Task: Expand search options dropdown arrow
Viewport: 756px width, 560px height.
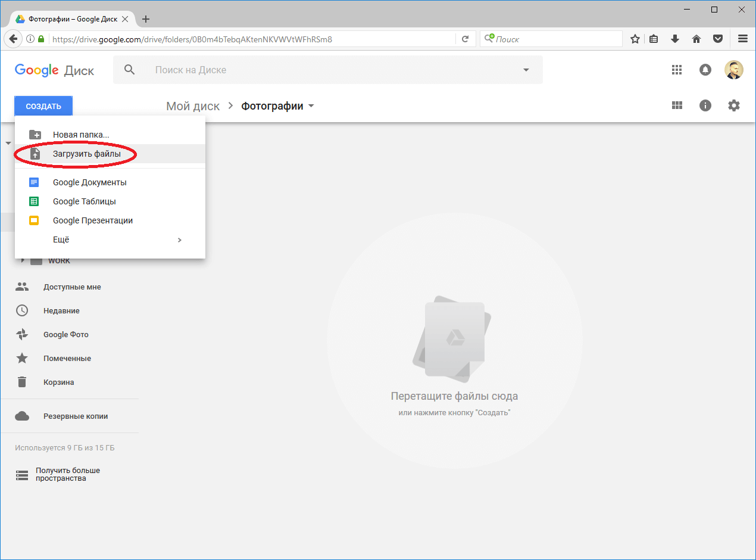Action: pos(526,70)
